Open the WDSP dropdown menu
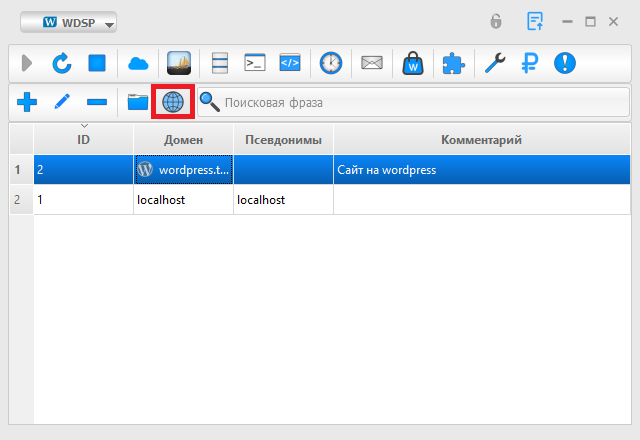 tap(69, 22)
